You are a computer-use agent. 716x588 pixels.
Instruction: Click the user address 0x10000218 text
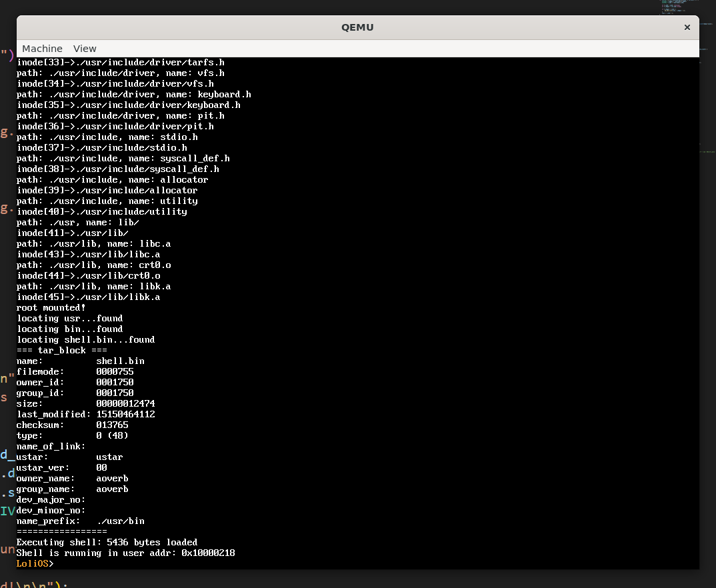point(208,553)
